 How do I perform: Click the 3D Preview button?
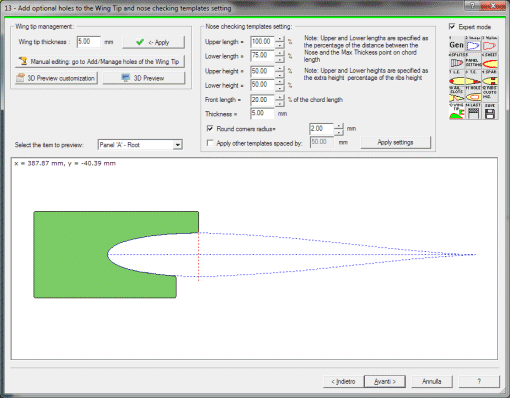(144, 78)
